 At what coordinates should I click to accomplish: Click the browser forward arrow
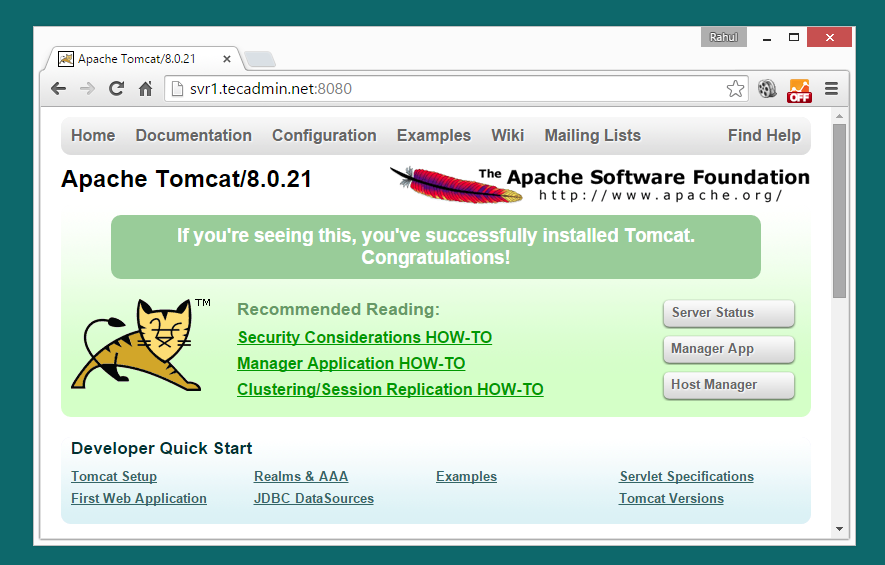tap(87, 89)
